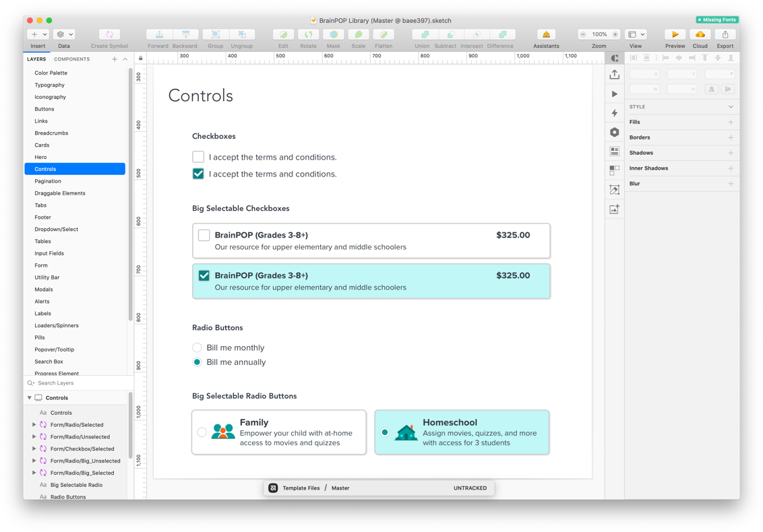
Task: Select the Rotate tool icon
Action: 308,34
